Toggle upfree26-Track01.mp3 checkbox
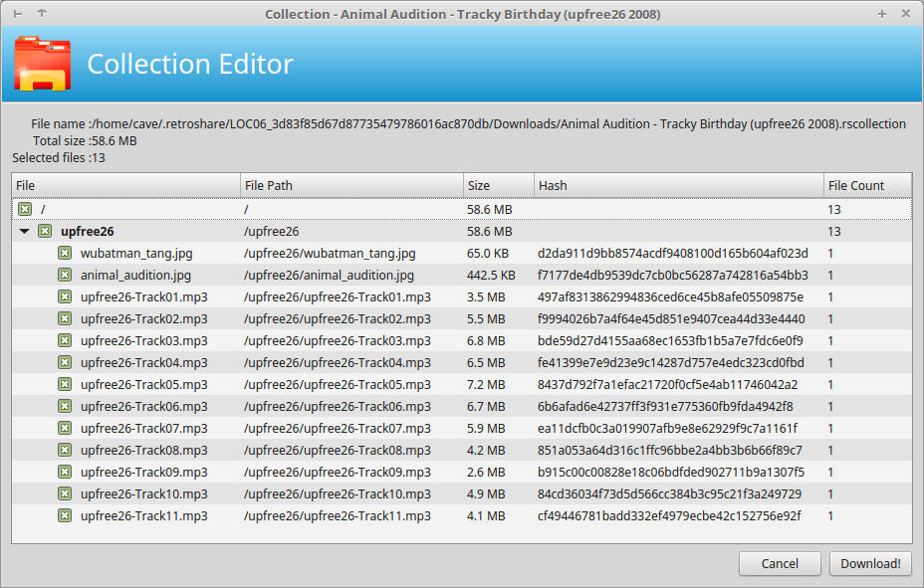This screenshot has height=588, width=924. [65, 296]
